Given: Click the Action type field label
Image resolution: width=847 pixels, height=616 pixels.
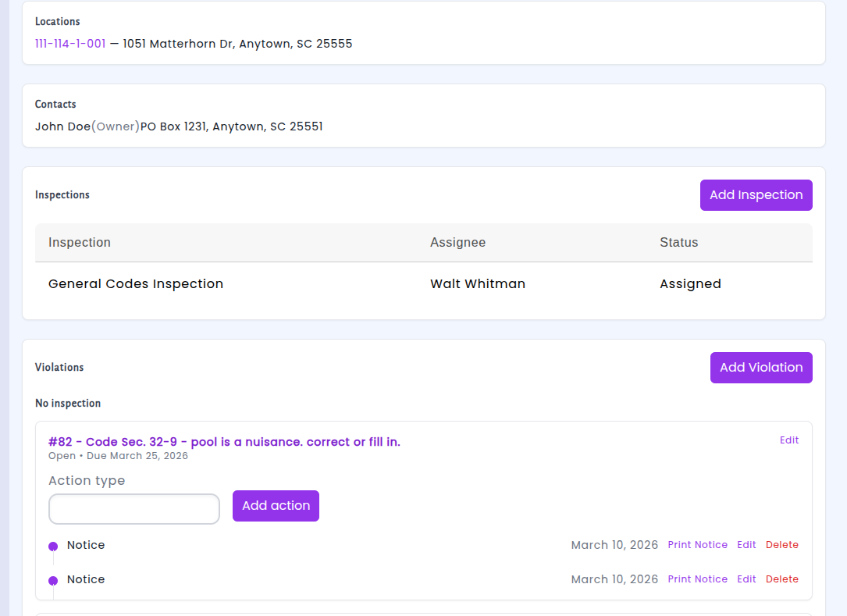Looking at the screenshot, I should click(87, 481).
